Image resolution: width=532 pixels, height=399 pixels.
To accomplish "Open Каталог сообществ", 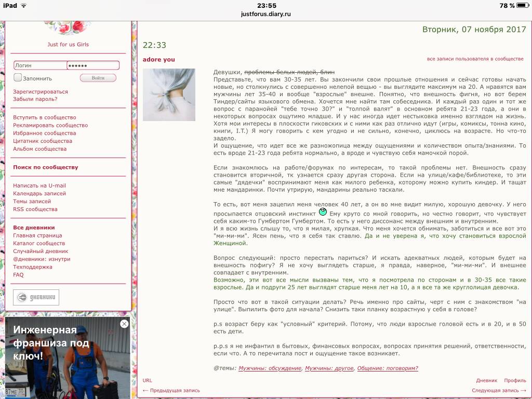I will 39,243.
